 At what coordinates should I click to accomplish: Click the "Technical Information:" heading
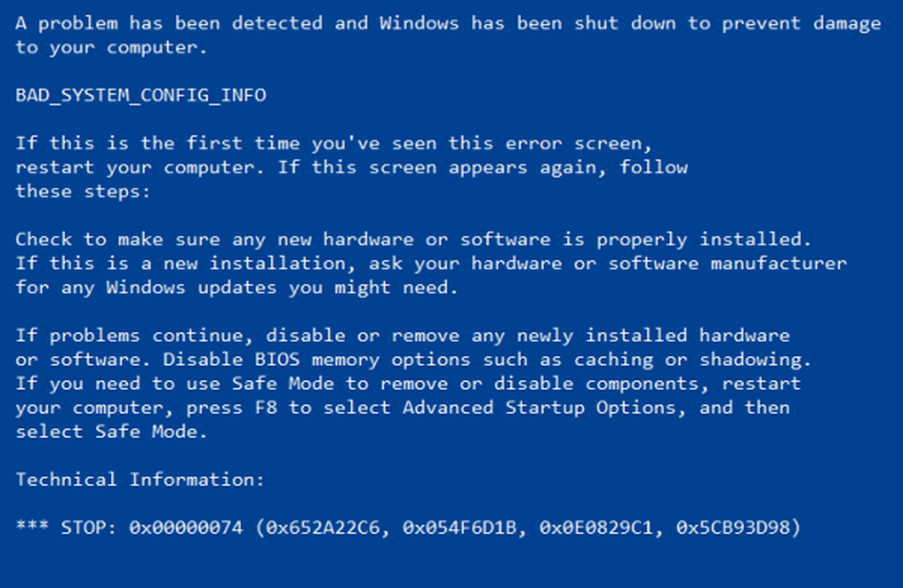pos(141,480)
